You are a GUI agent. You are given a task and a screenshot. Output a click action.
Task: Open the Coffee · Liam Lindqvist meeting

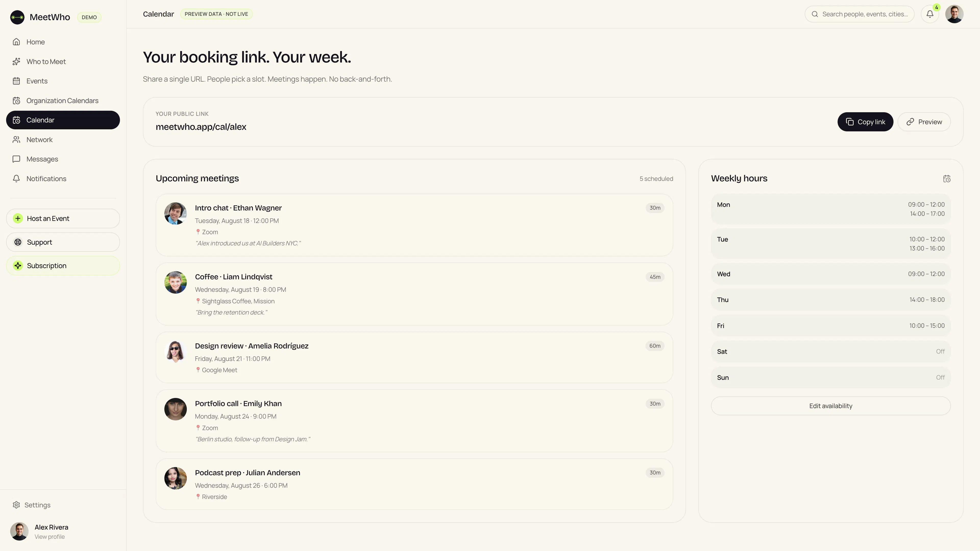tap(414, 294)
